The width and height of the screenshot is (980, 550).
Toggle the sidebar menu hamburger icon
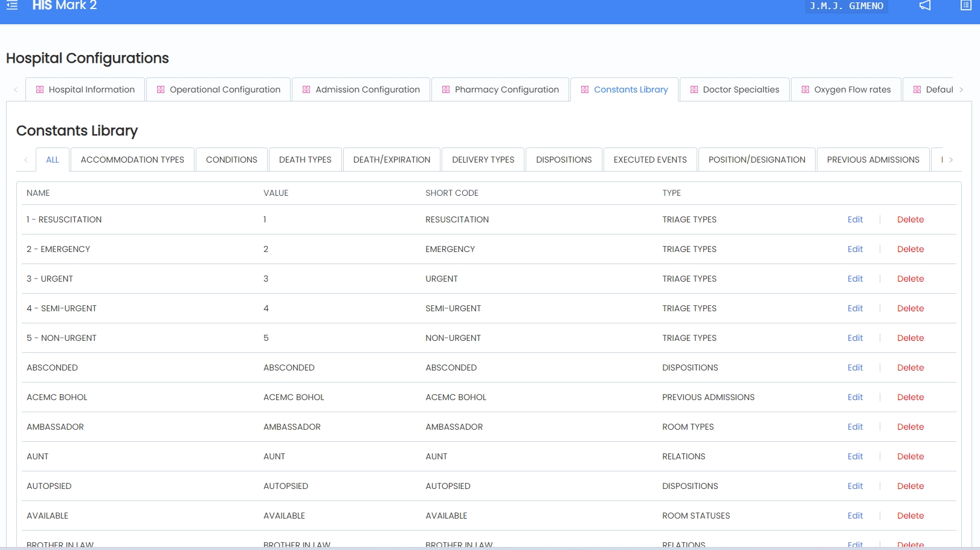point(12,5)
